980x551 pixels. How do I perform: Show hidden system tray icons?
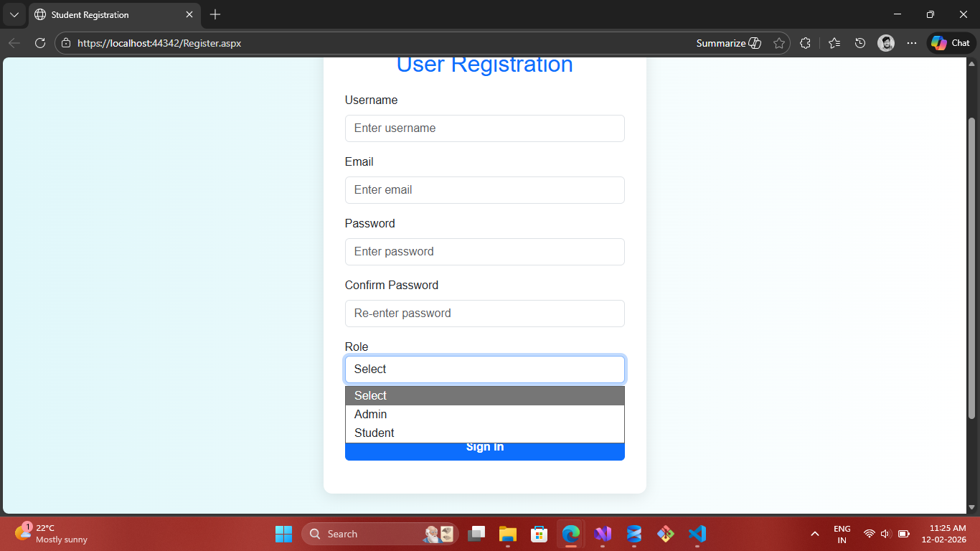tap(814, 534)
